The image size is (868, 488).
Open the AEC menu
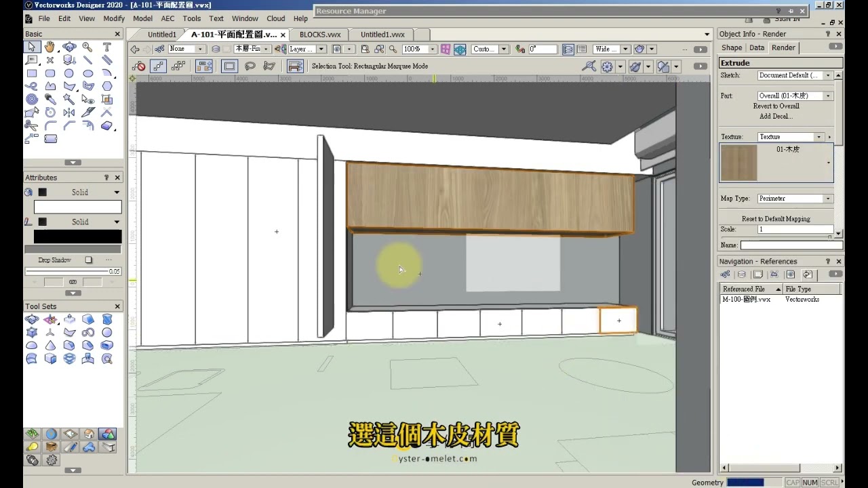click(x=167, y=18)
